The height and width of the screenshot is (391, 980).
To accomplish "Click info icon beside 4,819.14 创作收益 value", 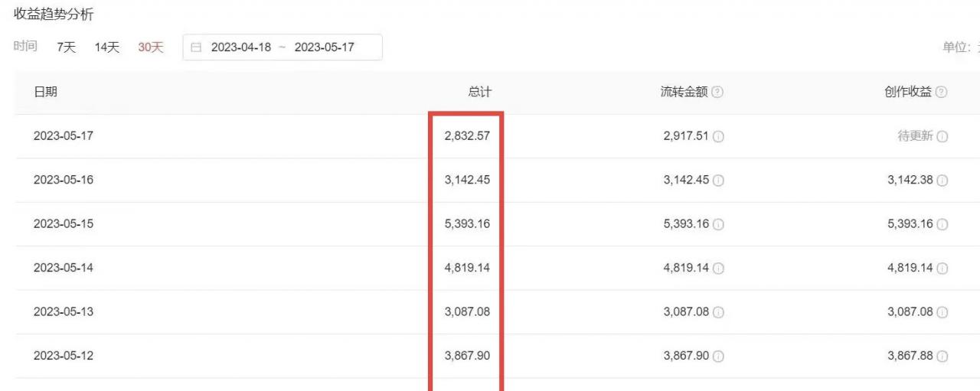I will click(942, 268).
